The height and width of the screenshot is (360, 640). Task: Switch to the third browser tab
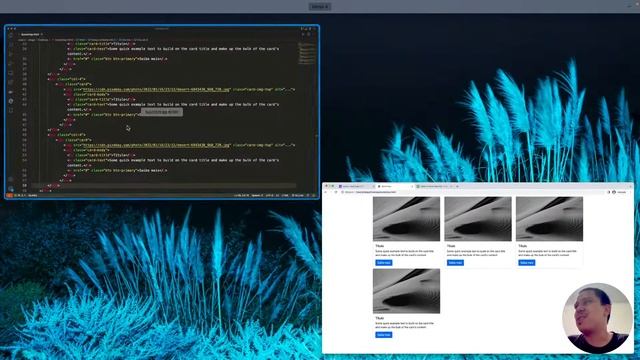434,186
